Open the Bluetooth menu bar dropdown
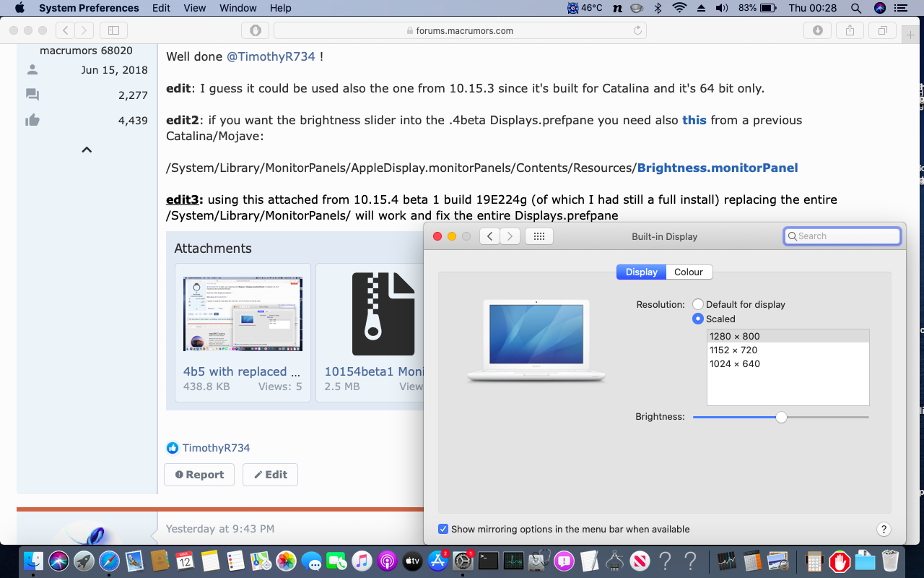The image size is (924, 578). pos(658,8)
